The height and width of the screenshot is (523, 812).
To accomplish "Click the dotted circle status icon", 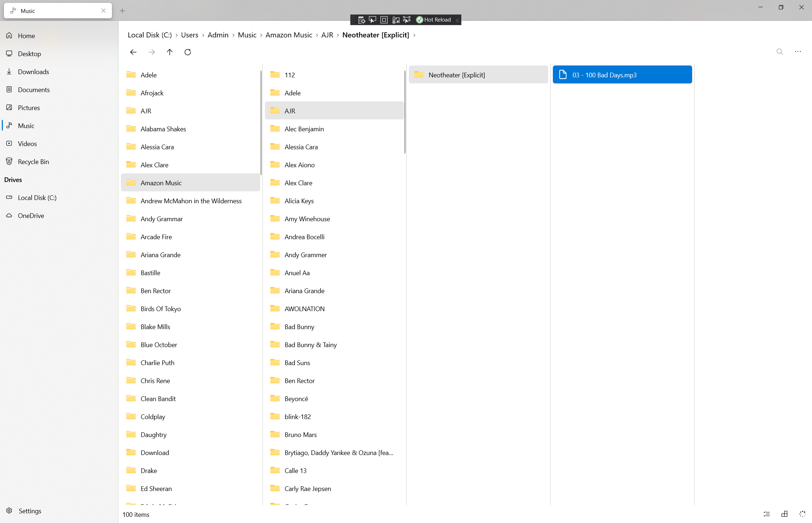I will 802,514.
